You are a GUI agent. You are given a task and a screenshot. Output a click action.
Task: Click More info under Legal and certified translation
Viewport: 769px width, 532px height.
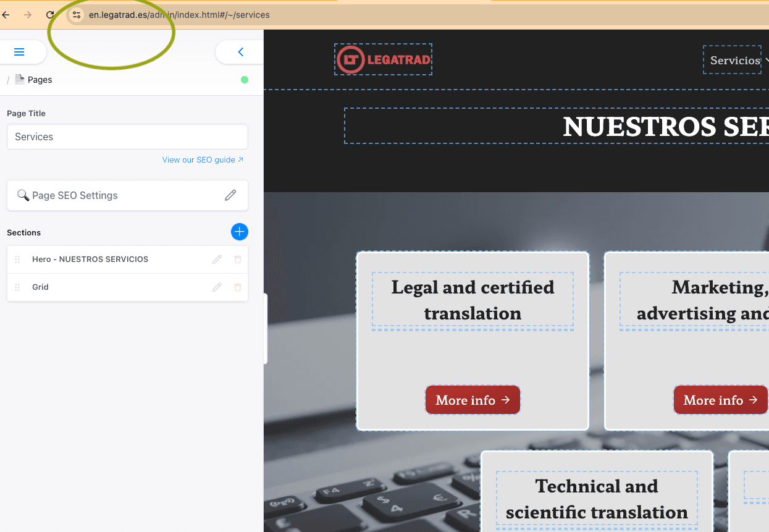tap(473, 400)
